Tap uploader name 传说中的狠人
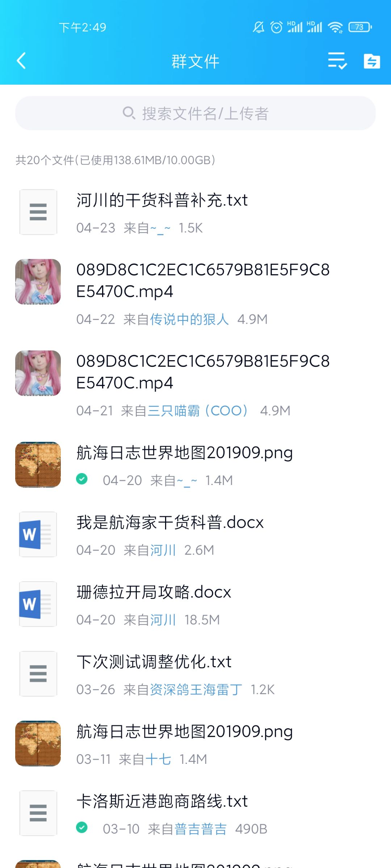 tap(189, 319)
